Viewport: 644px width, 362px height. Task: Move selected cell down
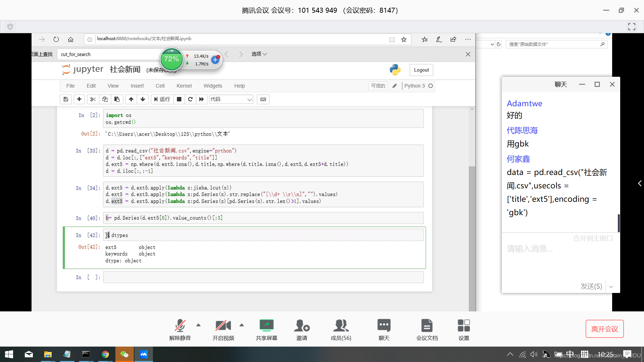(143, 99)
